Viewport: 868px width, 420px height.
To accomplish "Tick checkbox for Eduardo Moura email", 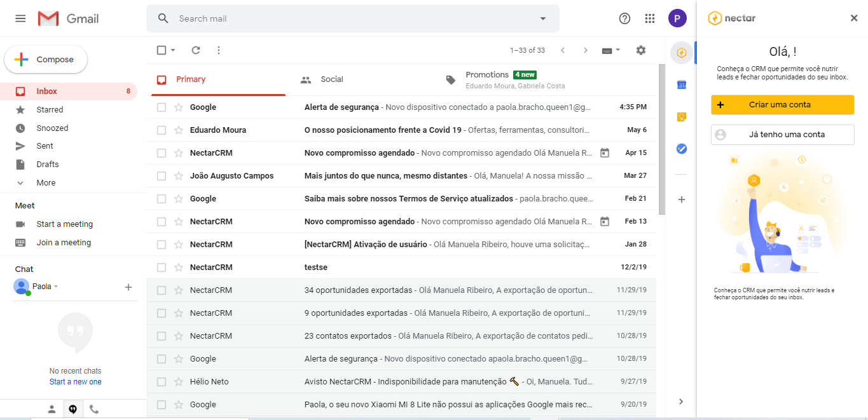I will pos(162,130).
